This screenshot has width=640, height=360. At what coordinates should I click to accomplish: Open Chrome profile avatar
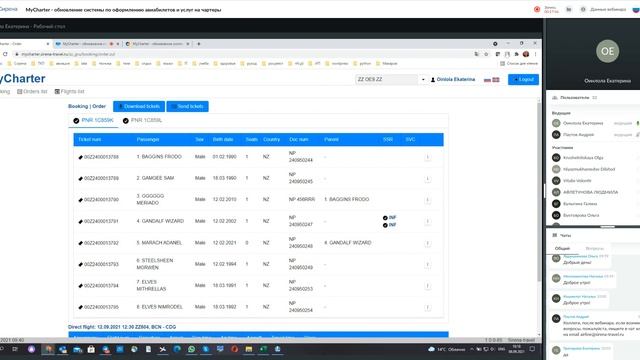pos(526,54)
